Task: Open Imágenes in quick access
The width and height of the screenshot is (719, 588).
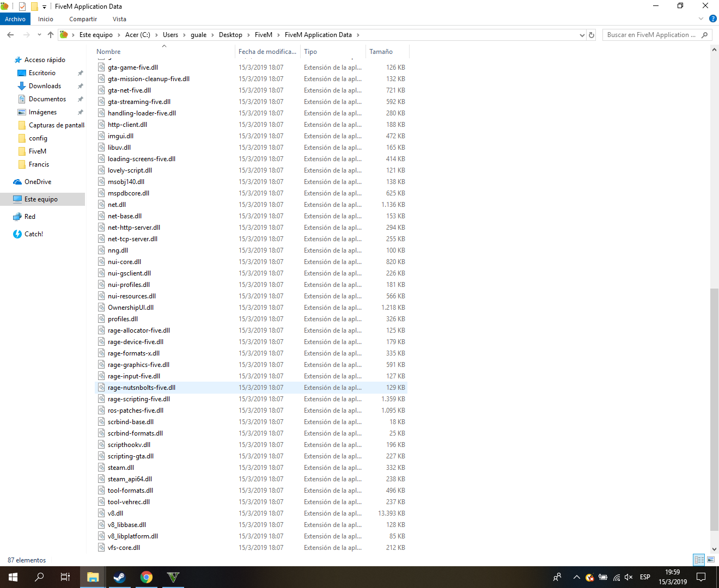Action: pyautogui.click(x=42, y=112)
